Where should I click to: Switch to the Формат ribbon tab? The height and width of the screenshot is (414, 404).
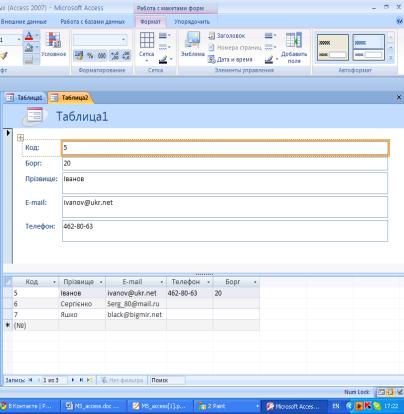tap(150, 22)
